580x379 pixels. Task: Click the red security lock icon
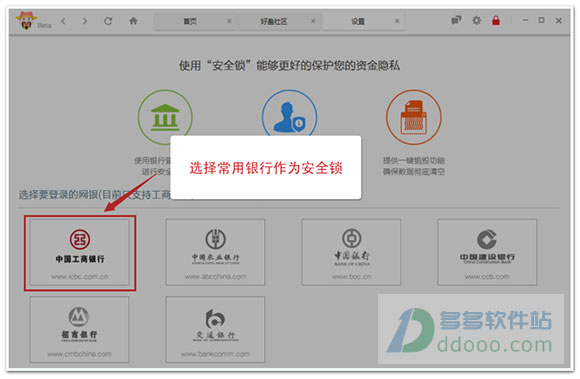[496, 20]
